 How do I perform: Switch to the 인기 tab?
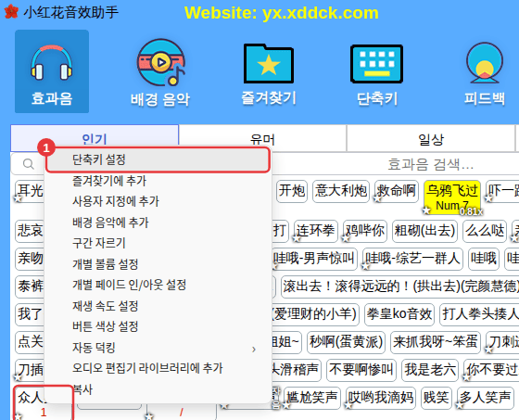point(95,138)
